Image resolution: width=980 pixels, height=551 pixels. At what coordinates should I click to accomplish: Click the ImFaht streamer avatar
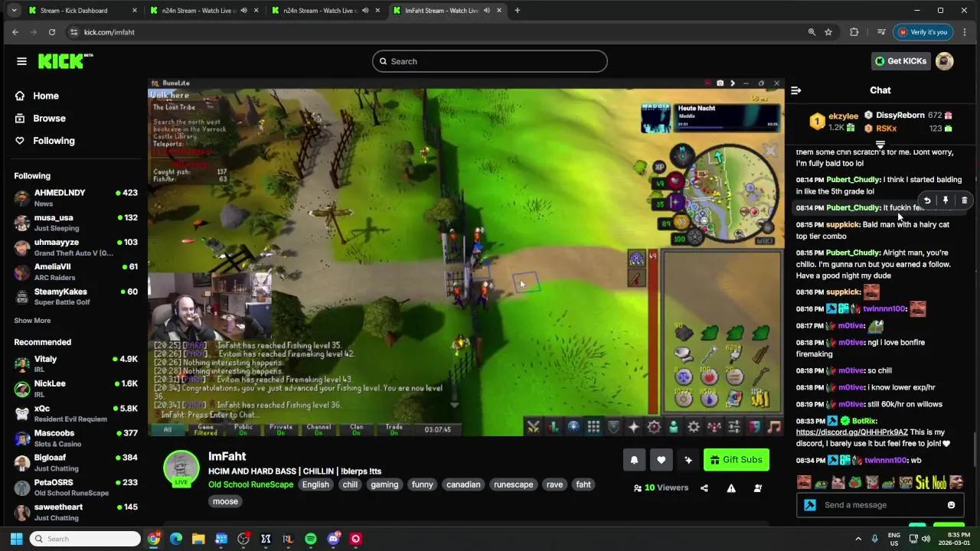(181, 468)
